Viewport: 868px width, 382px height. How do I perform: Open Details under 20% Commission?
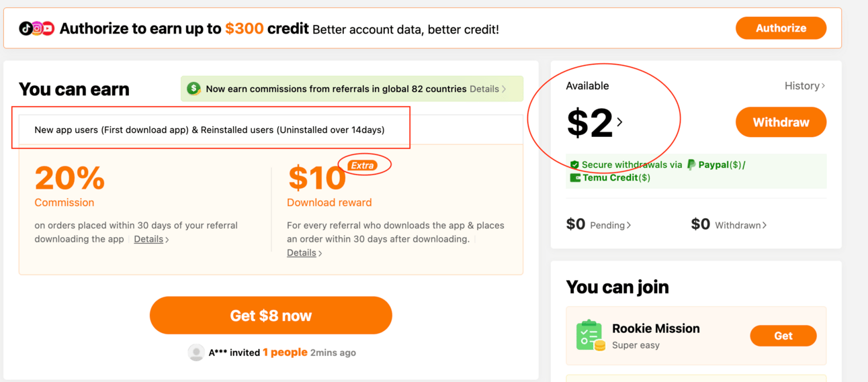pyautogui.click(x=150, y=239)
